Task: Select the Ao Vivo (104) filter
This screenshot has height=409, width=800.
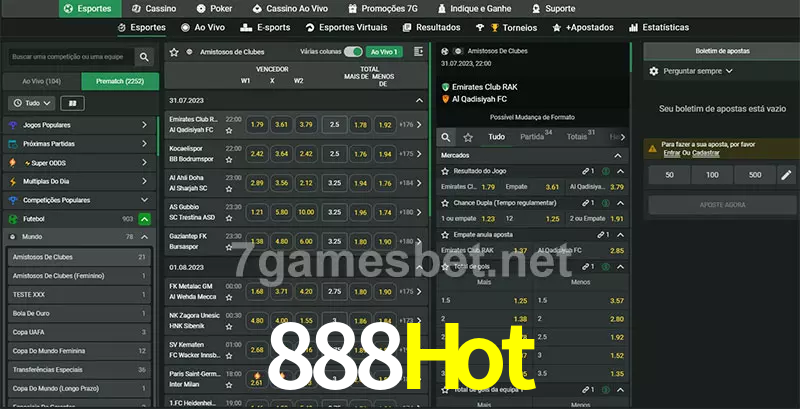Action: point(41,80)
